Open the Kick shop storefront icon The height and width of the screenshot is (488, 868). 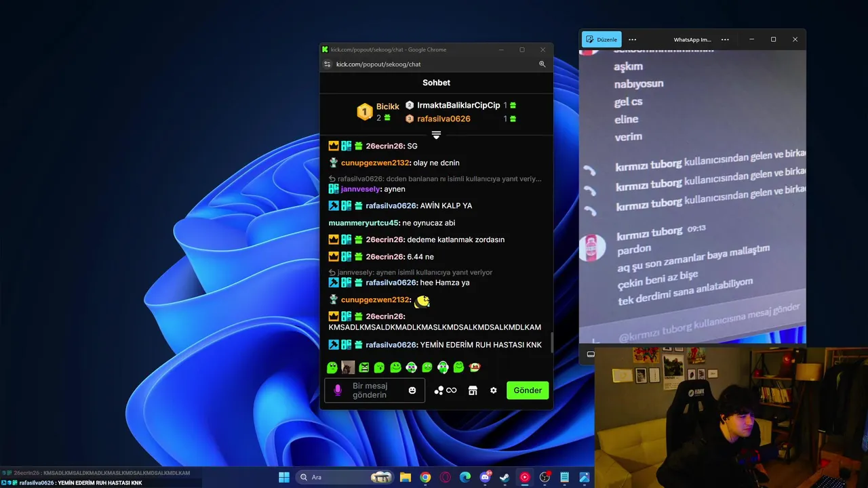(x=473, y=390)
